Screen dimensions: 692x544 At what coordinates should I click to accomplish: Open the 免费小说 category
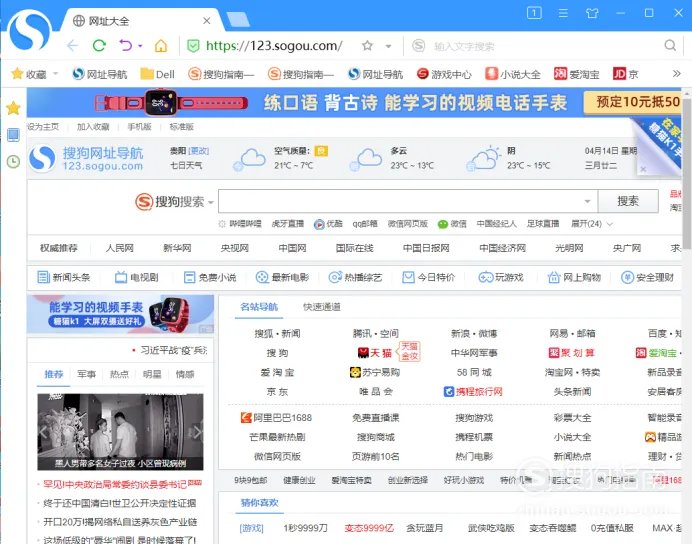coord(210,277)
